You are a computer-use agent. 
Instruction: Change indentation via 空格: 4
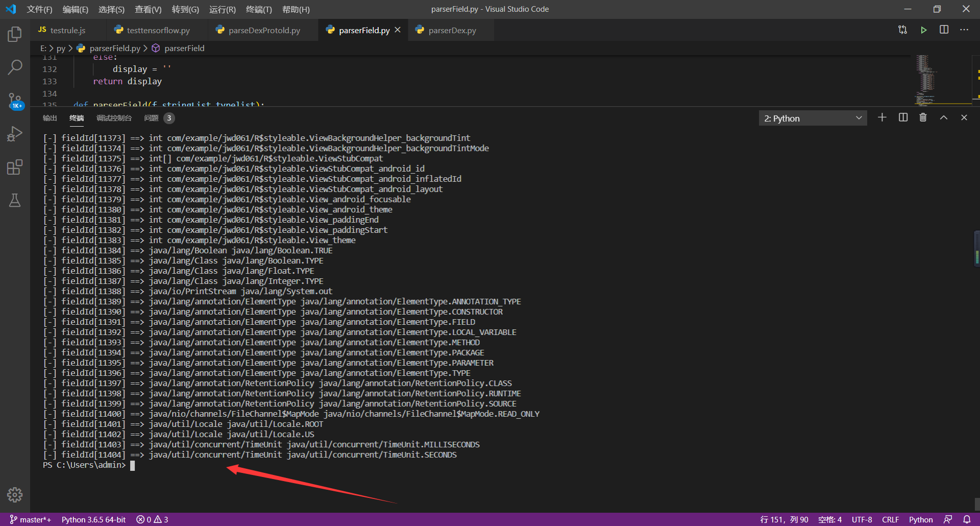(x=830, y=519)
